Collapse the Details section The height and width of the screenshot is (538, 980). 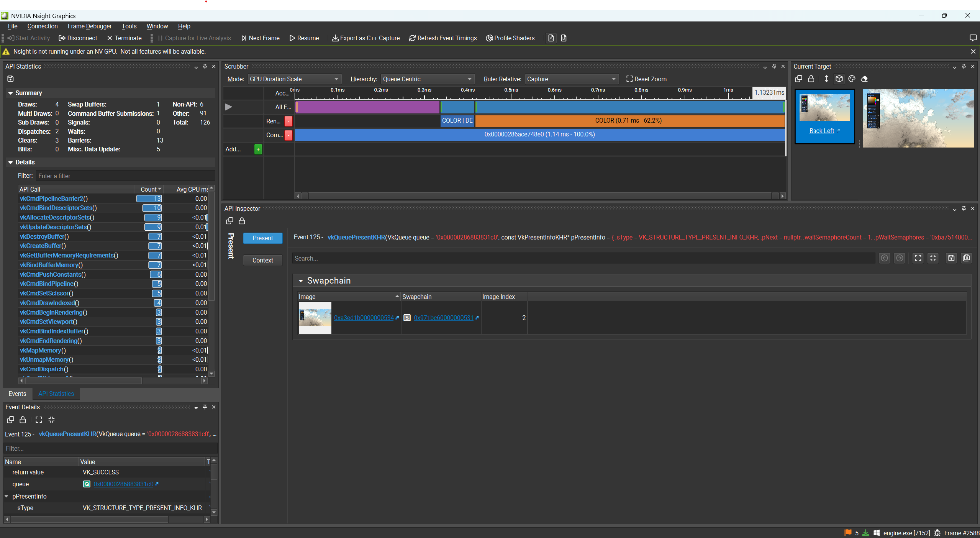click(x=10, y=162)
